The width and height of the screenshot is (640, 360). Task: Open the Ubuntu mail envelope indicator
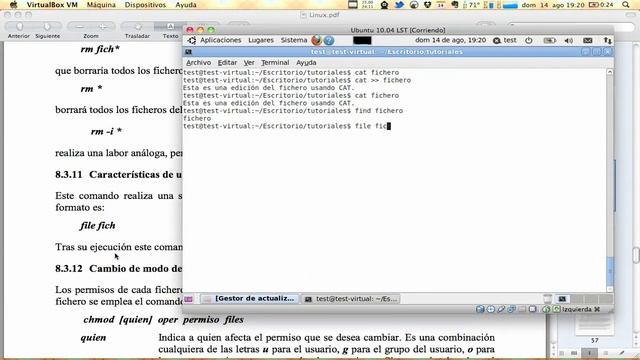pyautogui.click(x=588, y=40)
